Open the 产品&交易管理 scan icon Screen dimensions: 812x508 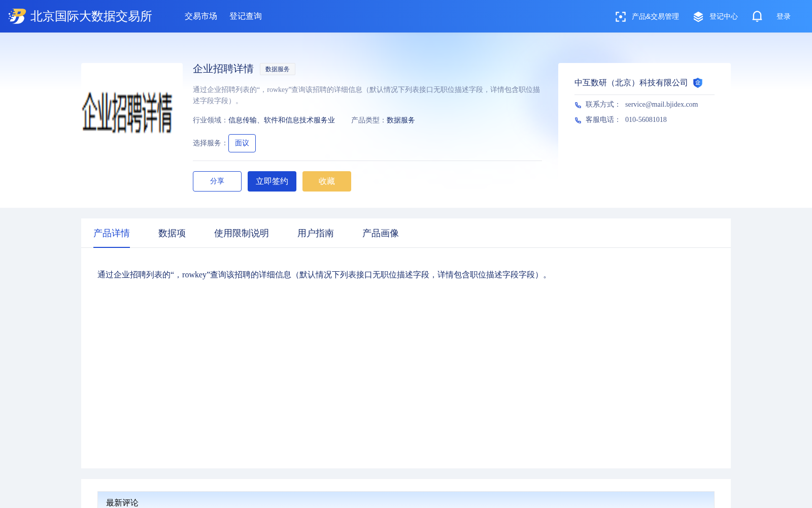(620, 17)
